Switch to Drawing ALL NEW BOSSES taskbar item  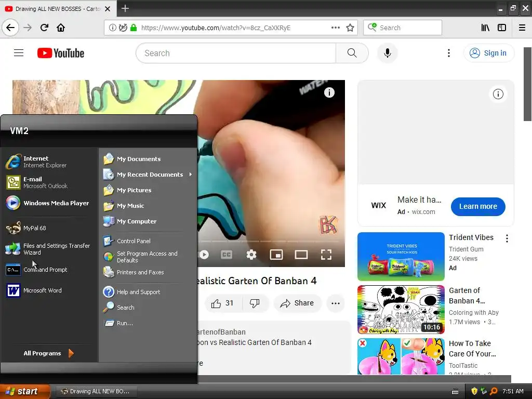pos(96,391)
